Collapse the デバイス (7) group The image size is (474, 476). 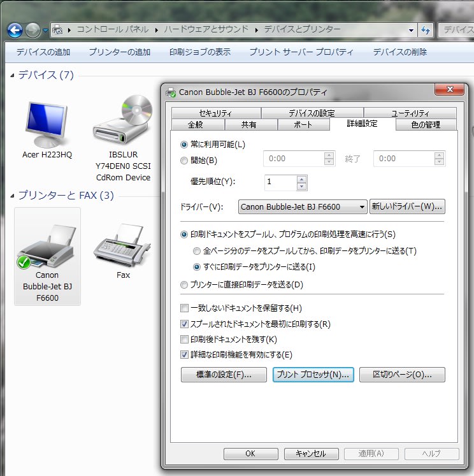(12, 75)
